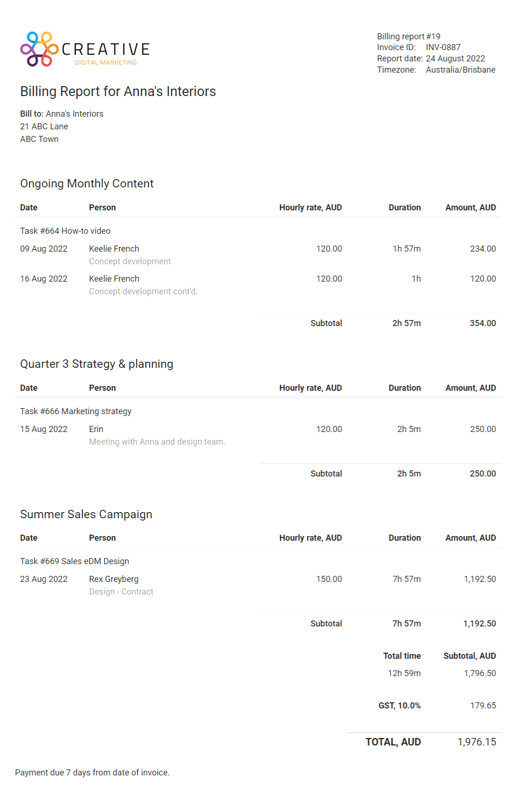The image size is (522, 812).
Task: Click the Creative Digital Marketing logo
Action: pyautogui.click(x=85, y=49)
